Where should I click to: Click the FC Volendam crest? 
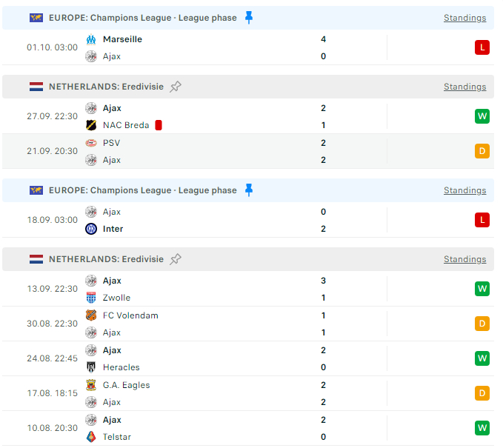coord(91,315)
